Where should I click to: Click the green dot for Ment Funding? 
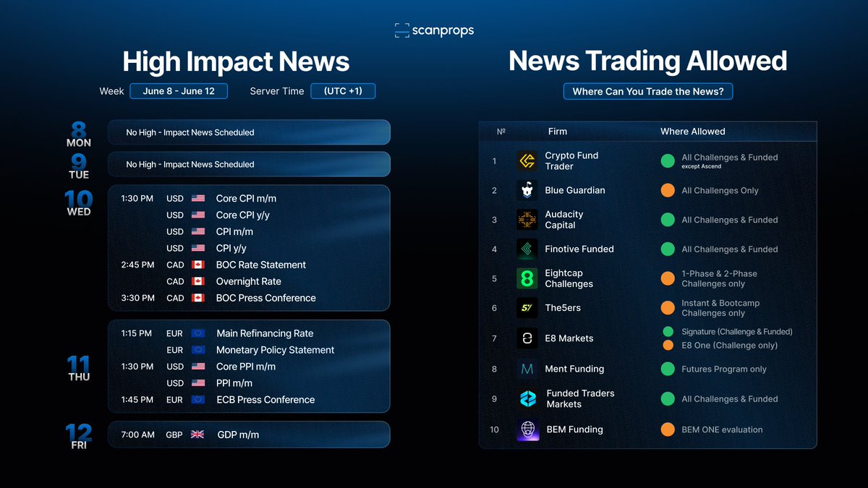tap(668, 369)
